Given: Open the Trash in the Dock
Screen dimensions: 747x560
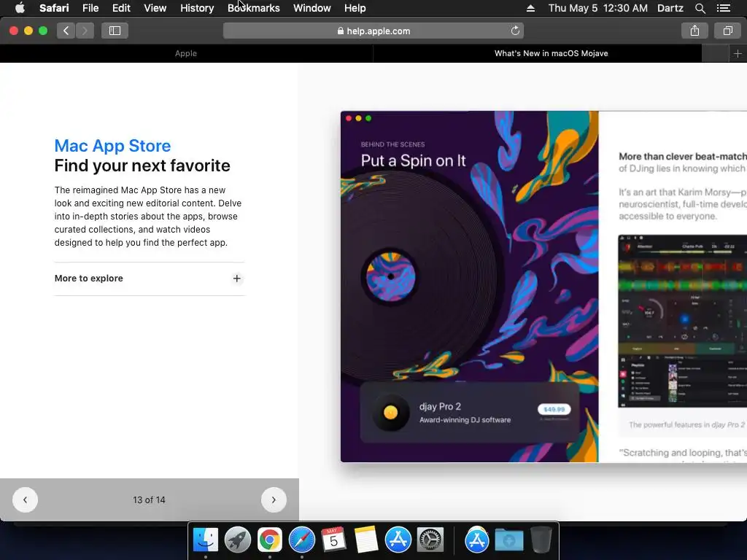Looking at the screenshot, I should pos(541,540).
